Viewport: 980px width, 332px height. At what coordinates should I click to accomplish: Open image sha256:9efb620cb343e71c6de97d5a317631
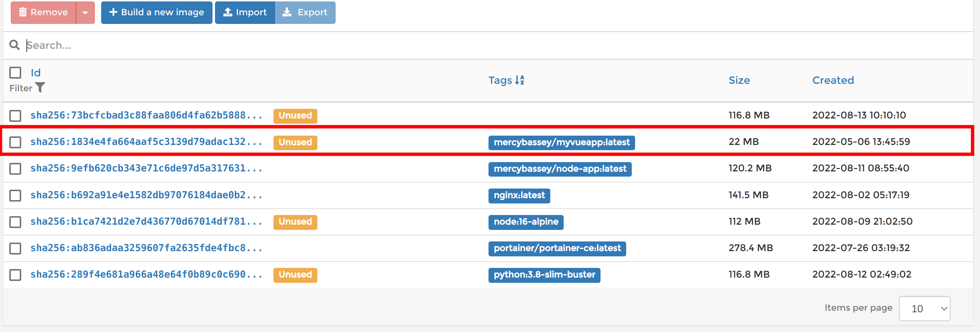point(147,168)
